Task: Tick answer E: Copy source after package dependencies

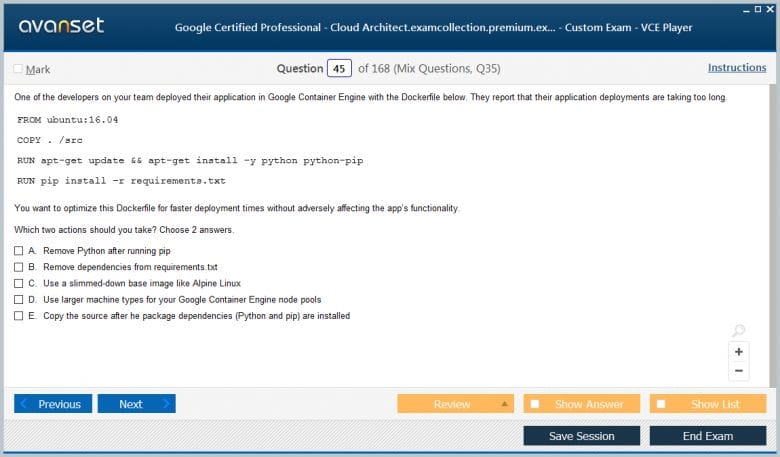Action: [18, 316]
